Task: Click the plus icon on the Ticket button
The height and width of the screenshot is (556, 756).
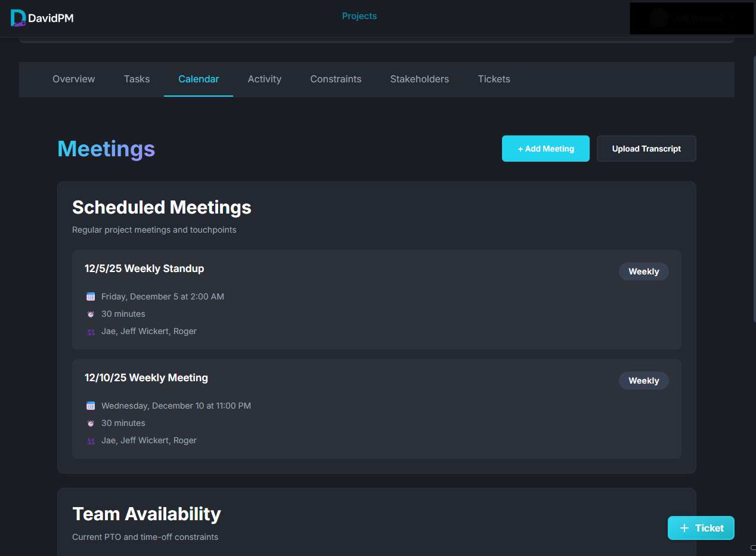Action: [684, 528]
